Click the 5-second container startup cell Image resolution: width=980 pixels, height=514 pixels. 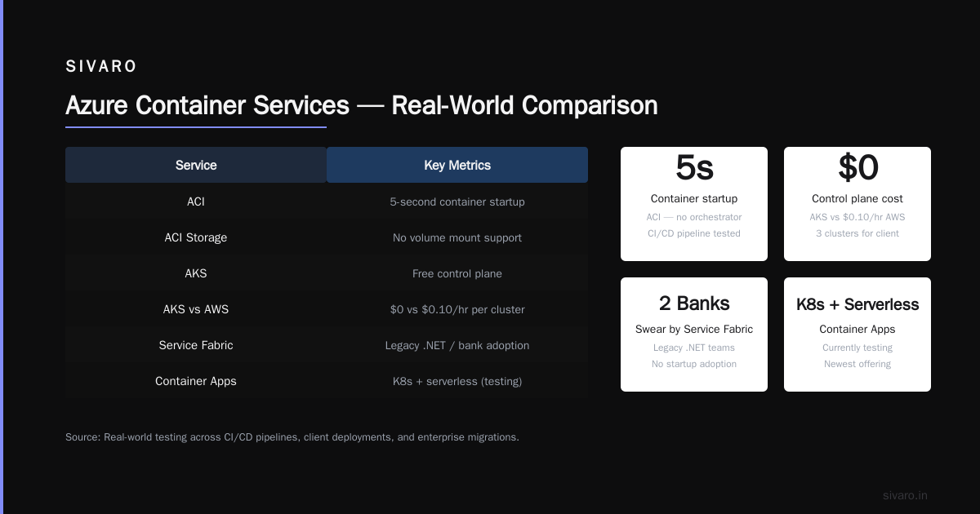pyautogui.click(x=457, y=202)
